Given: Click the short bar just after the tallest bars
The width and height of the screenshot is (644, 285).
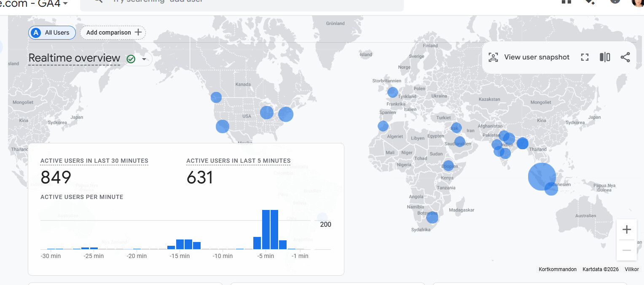Looking at the screenshot, I should tap(283, 245).
